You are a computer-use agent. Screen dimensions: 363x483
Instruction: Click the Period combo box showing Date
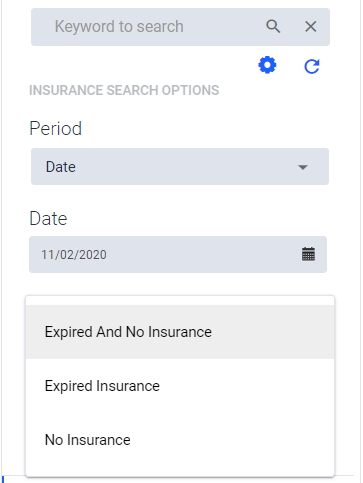(x=180, y=167)
